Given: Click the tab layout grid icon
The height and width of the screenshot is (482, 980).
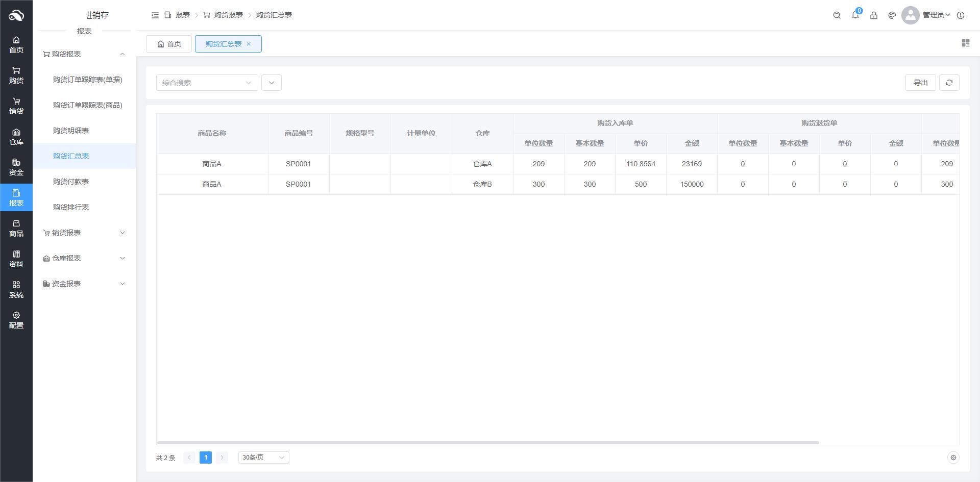Looking at the screenshot, I should point(965,43).
